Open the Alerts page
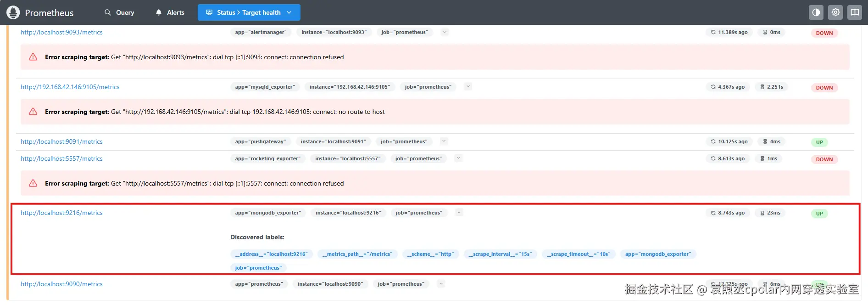The width and height of the screenshot is (868, 305). pyautogui.click(x=170, y=12)
